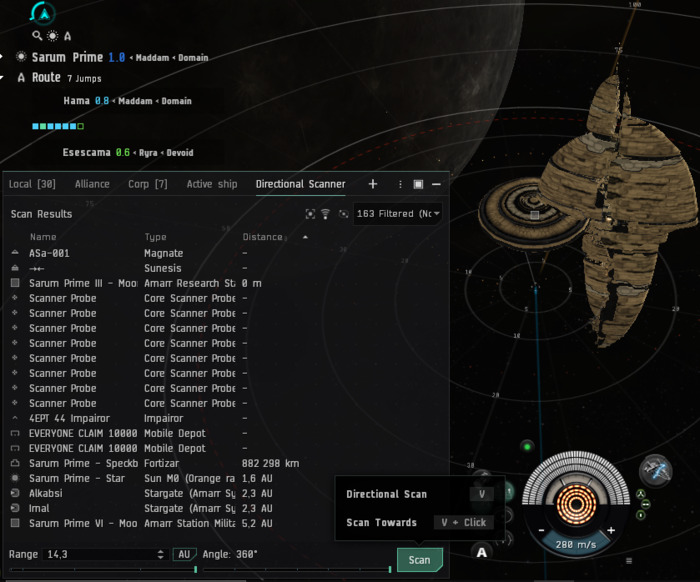Click the small sun location icon beside the magnifier
The width and height of the screenshot is (700, 582).
pos(53,36)
